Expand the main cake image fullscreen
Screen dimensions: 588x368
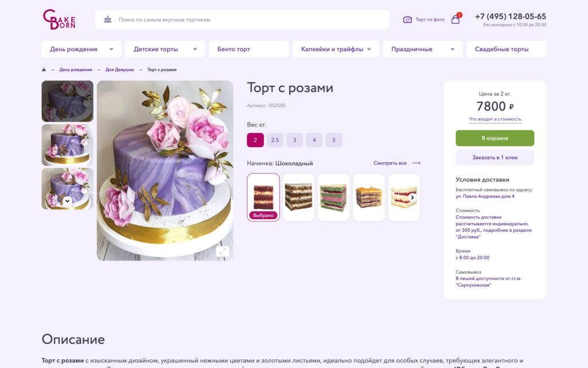pos(222,251)
